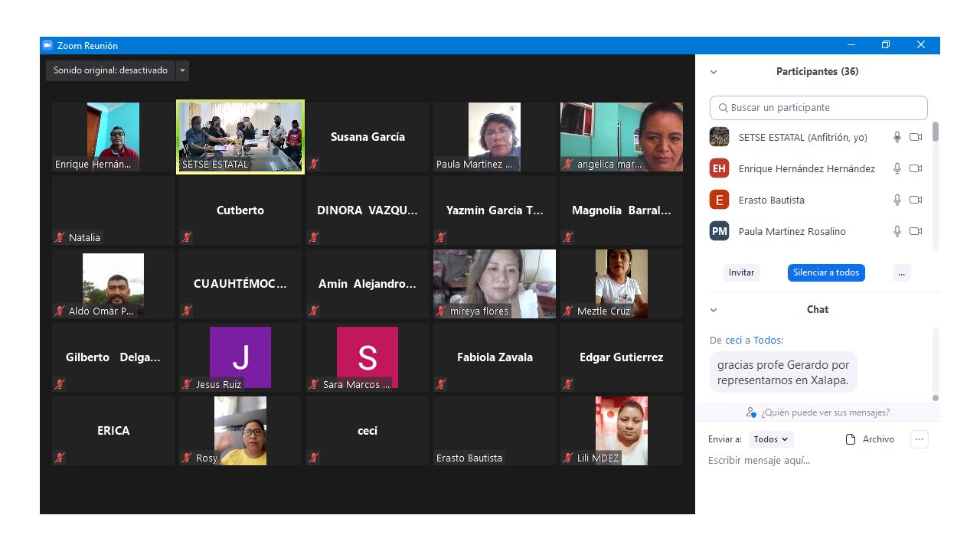Select the Meztle Cruz video tile
This screenshot has height=551, width=980.
click(x=622, y=284)
